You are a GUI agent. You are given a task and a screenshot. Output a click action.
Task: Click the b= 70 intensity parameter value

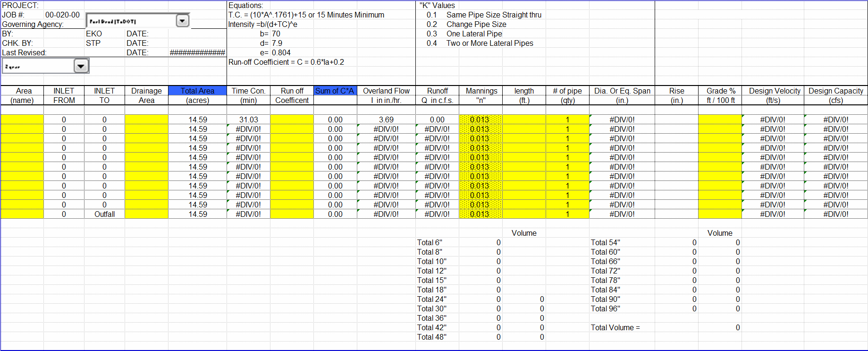click(276, 34)
